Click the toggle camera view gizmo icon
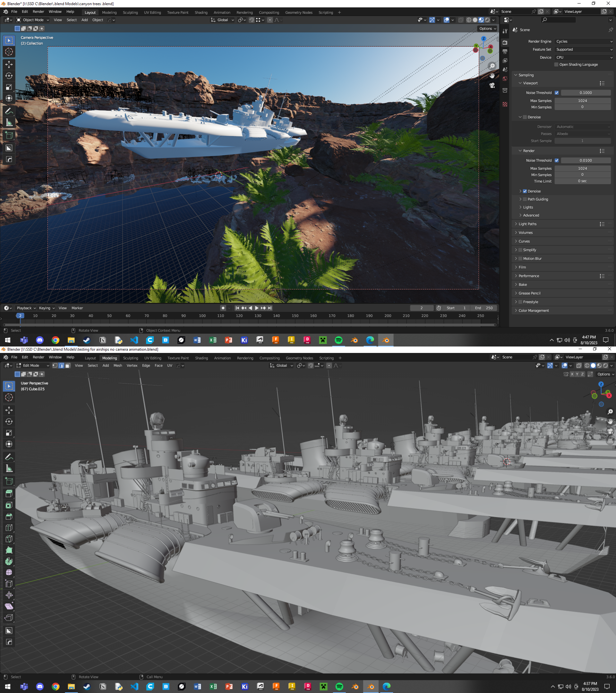The height and width of the screenshot is (693, 616). 492,85
